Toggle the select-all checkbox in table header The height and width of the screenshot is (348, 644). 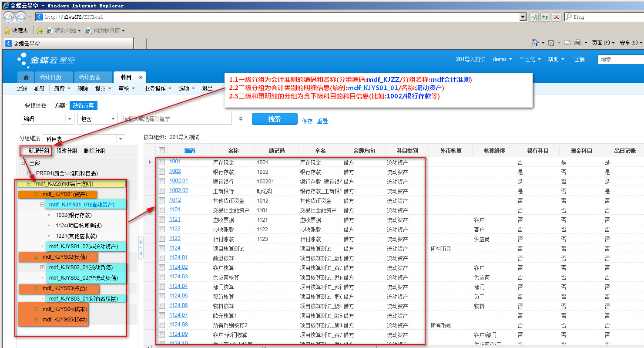coord(162,150)
